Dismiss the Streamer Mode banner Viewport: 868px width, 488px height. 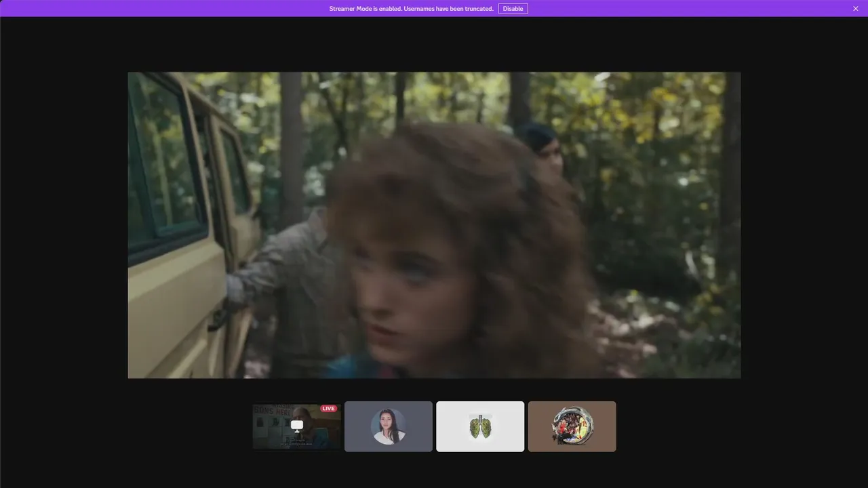856,9
